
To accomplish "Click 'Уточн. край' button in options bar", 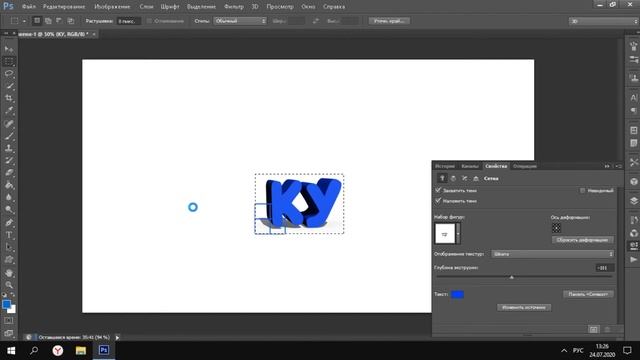I will tap(389, 21).
